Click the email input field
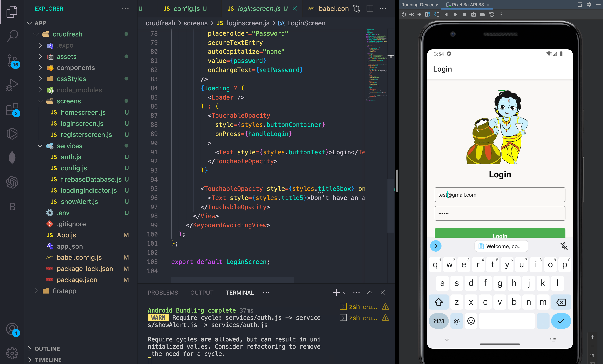 point(500,195)
